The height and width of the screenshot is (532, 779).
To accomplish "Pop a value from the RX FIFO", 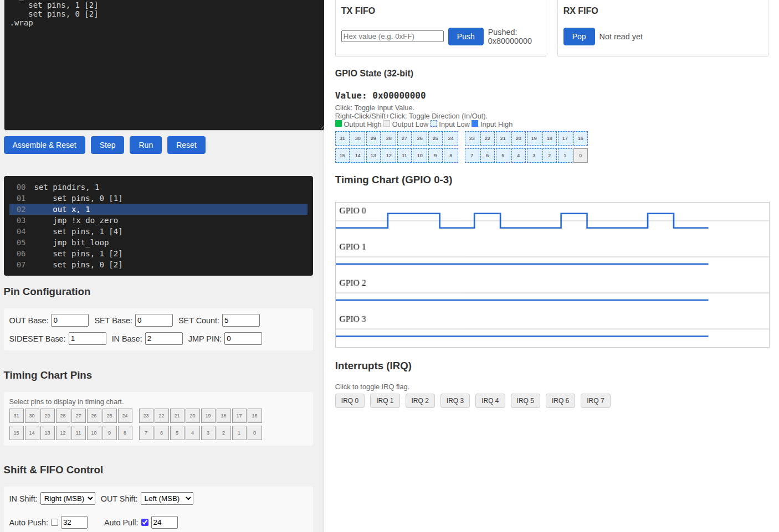I will (x=578, y=36).
